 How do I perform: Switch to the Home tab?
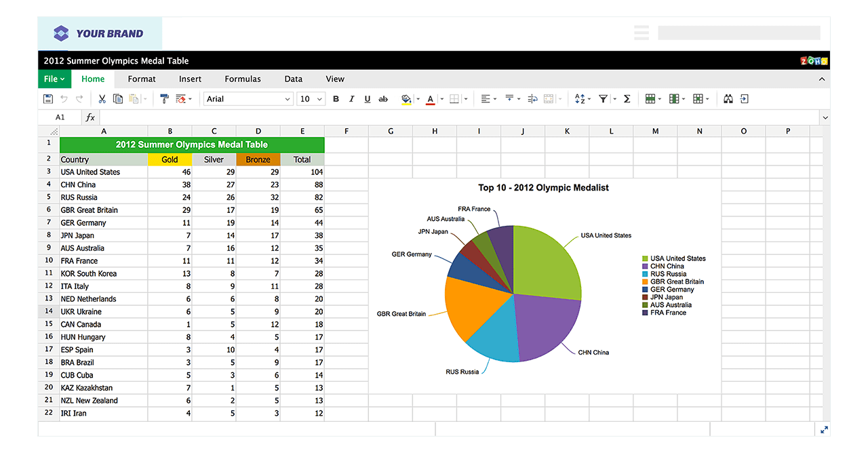point(93,79)
